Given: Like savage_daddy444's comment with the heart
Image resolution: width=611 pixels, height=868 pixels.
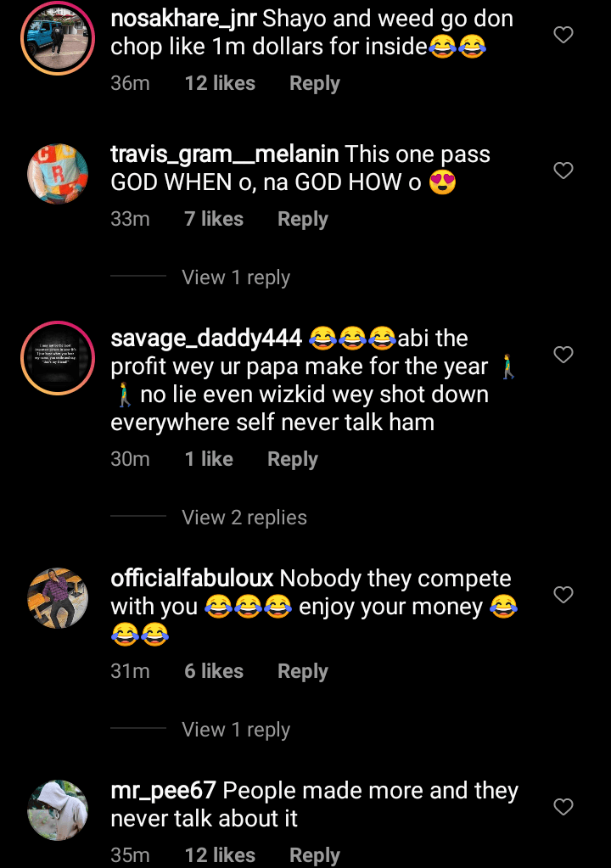Looking at the screenshot, I should coord(563,355).
